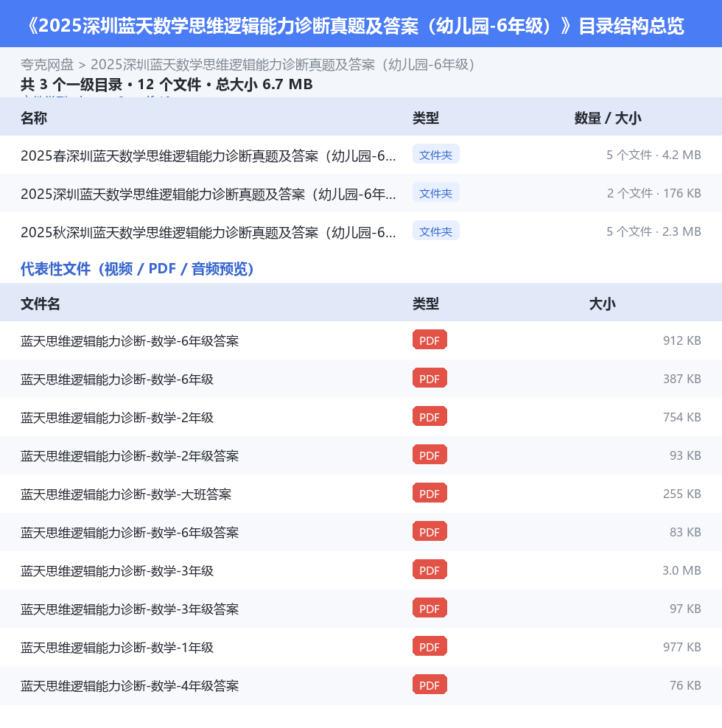Open file 蓝天思维逻辑能力诊断-数学-2年级答案
The height and width of the screenshot is (728, 722).
[x=130, y=456]
